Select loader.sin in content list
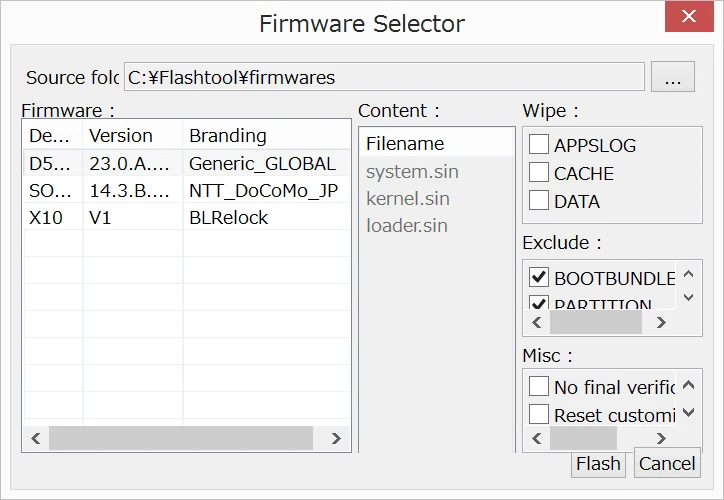 coord(407,226)
